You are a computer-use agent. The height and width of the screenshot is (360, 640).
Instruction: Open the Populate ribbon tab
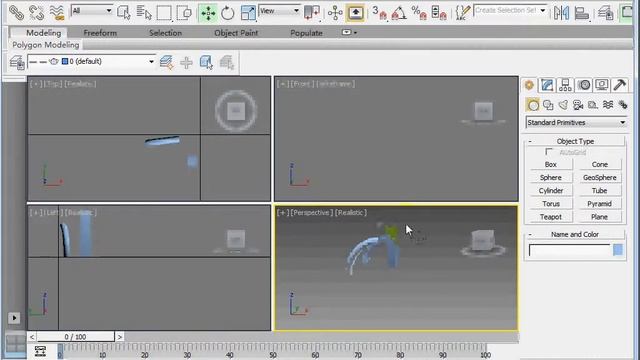coord(306,33)
